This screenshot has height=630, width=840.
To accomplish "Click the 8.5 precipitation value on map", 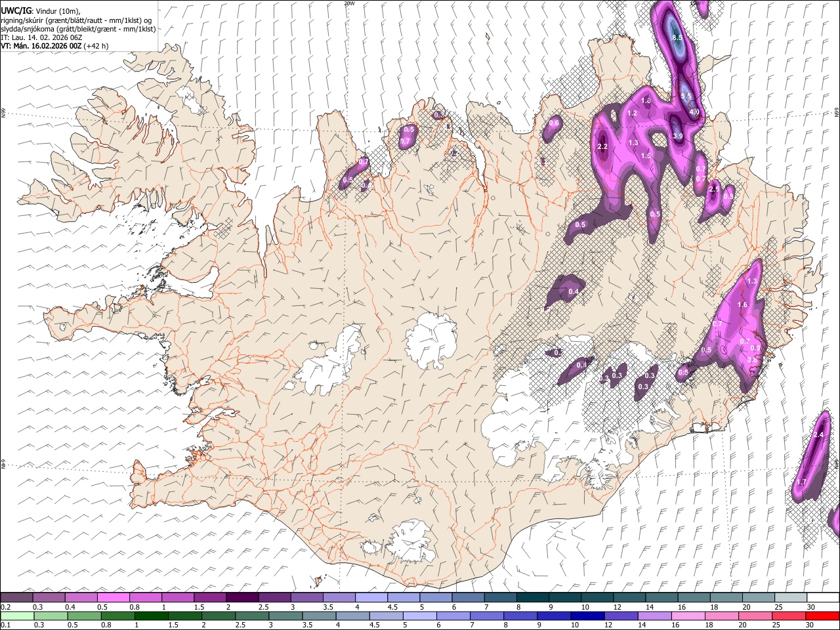I will [678, 38].
